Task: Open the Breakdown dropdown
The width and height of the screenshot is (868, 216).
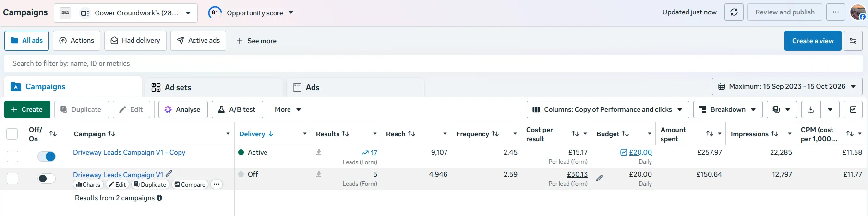Action: pyautogui.click(x=728, y=109)
